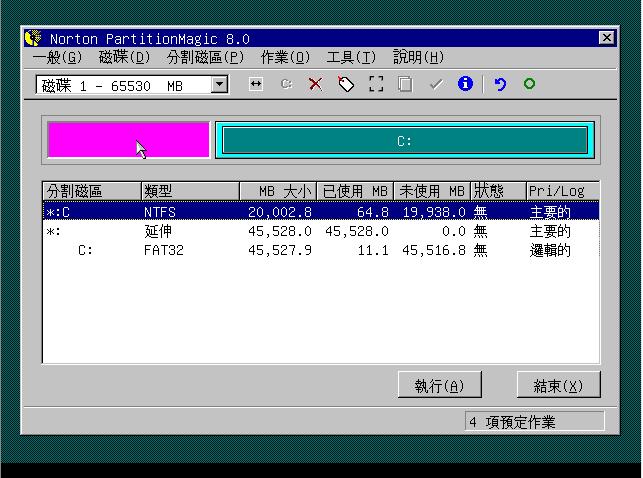Open the 分割磁區(P) menu
The height and width of the screenshot is (478, 643).
click(205, 57)
